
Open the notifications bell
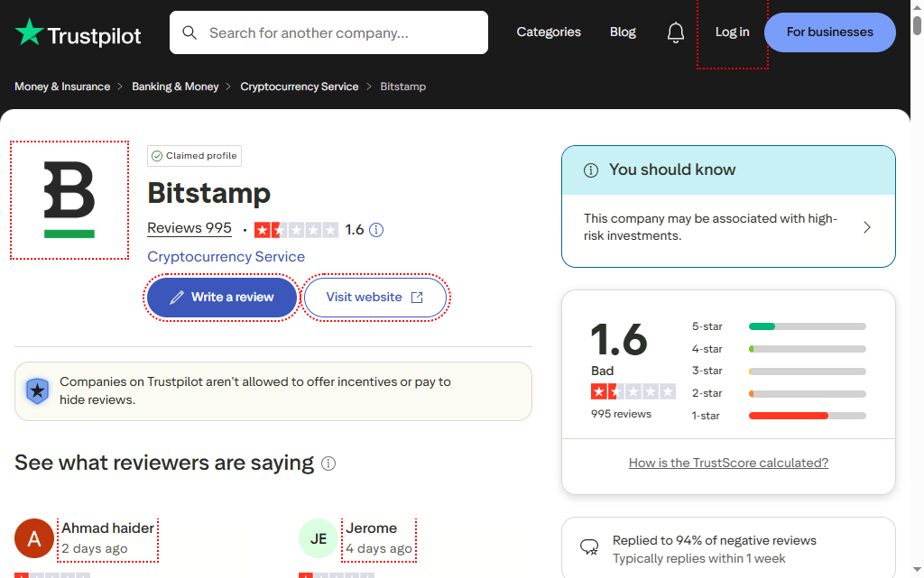click(x=676, y=32)
